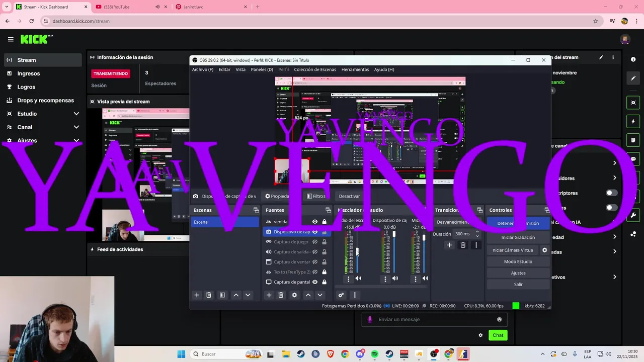Image resolution: width=644 pixels, height=362 pixels.
Task: Show the Captura de juego source
Action: pyautogui.click(x=315, y=242)
